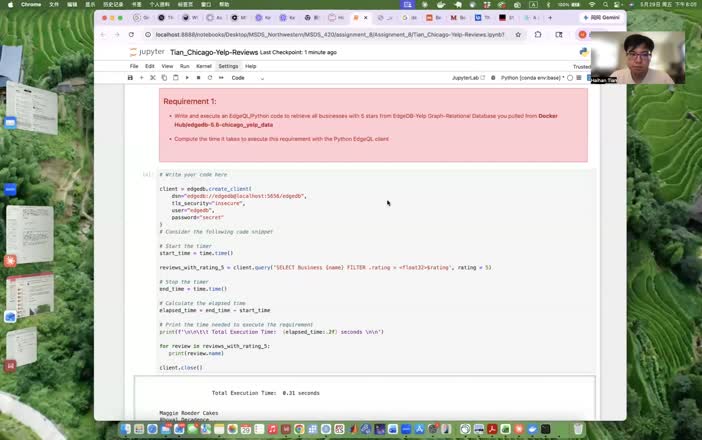
Task: Save the notebook with the floppy disk icon
Action: pyautogui.click(x=130, y=78)
